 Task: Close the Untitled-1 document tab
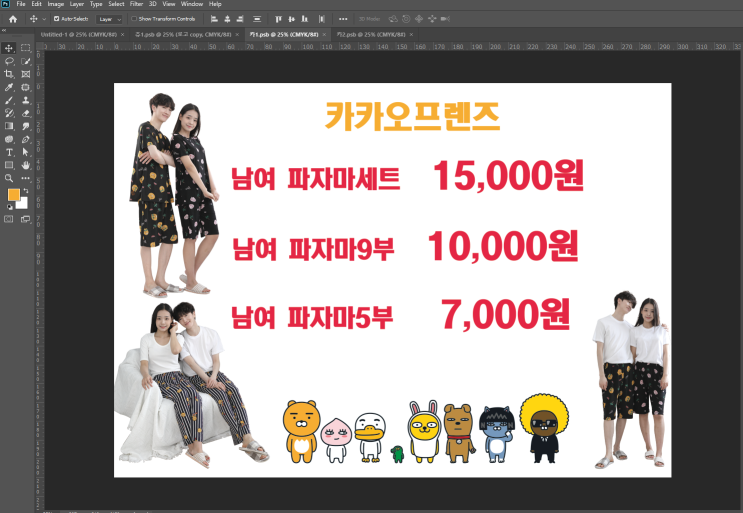(123, 35)
